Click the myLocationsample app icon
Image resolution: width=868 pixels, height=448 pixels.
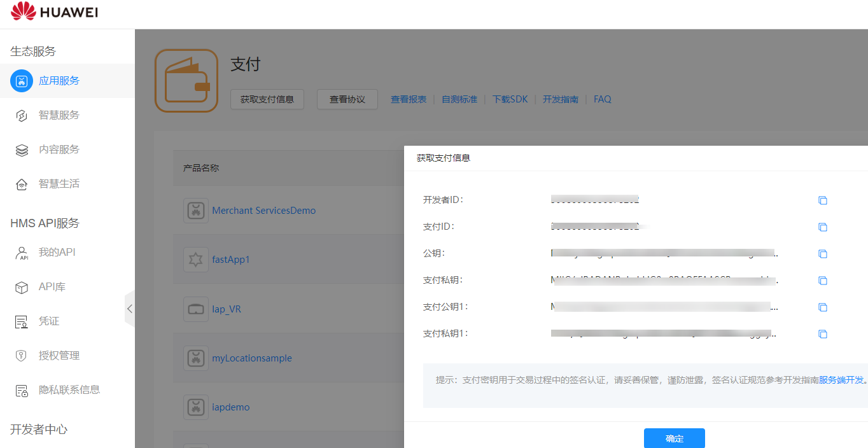click(x=196, y=358)
